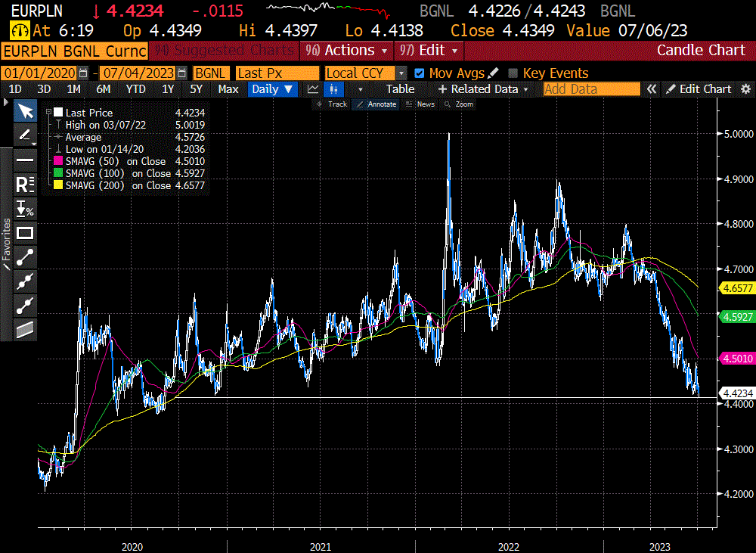Click the clock icon beside At 6:19

20,31
